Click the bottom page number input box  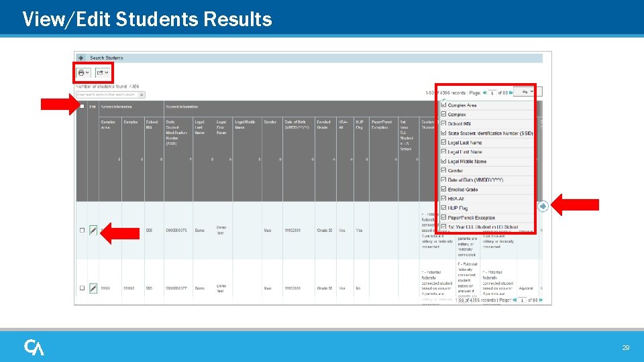(523, 300)
